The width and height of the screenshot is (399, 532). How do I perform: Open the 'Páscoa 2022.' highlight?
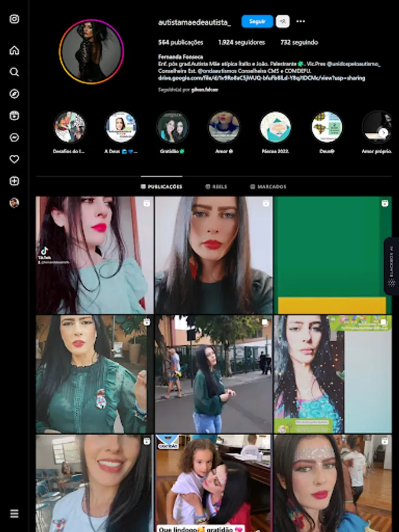(275, 127)
